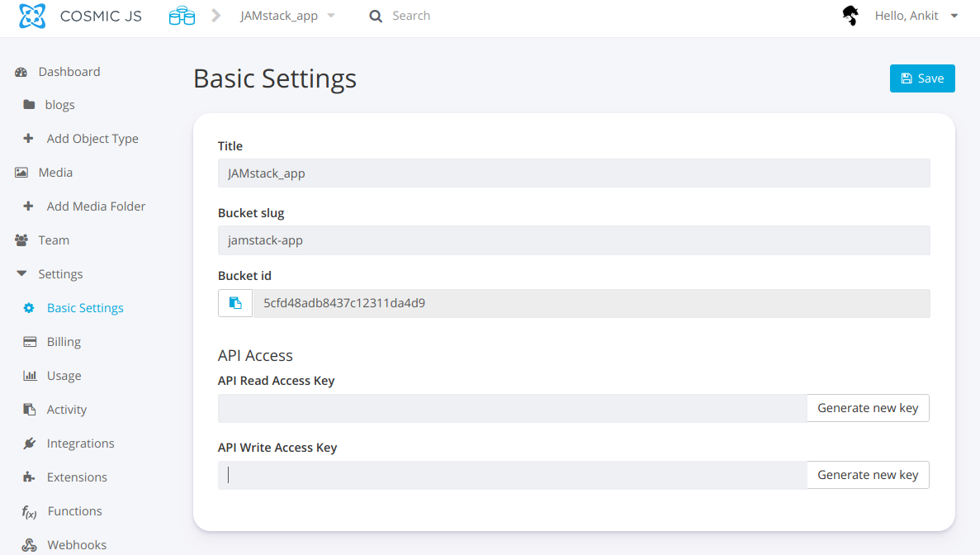980x555 pixels.
Task: Select Add Media Folder
Action: pos(97,206)
